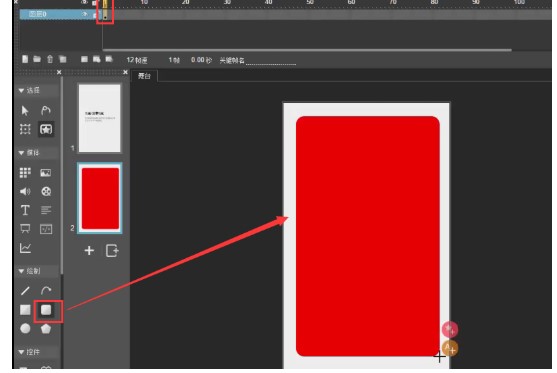
Task: Collapse the 控件 tool group
Action: coord(21,352)
